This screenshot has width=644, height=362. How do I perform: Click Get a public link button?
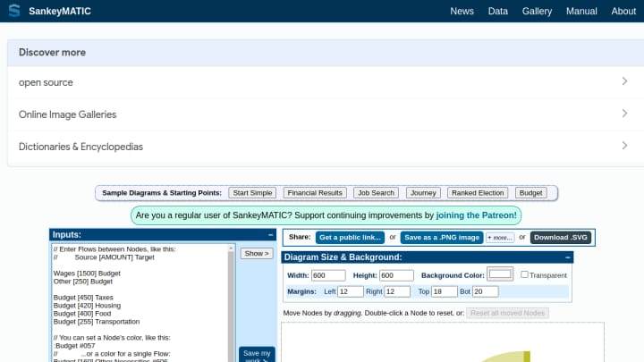(350, 237)
